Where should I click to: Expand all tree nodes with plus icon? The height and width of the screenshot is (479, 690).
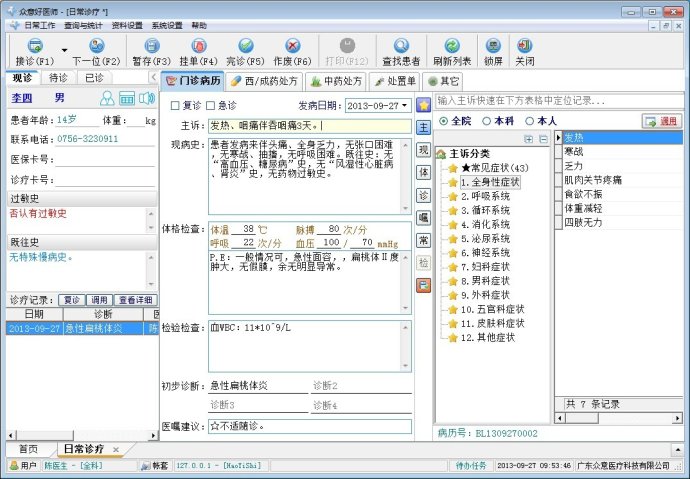529,139
